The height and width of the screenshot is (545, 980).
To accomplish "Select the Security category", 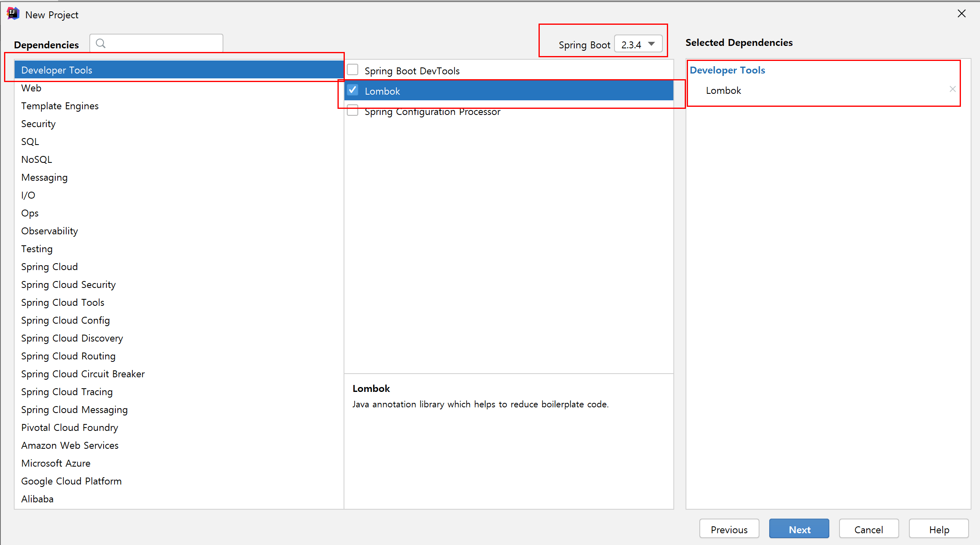I will 179,123.
